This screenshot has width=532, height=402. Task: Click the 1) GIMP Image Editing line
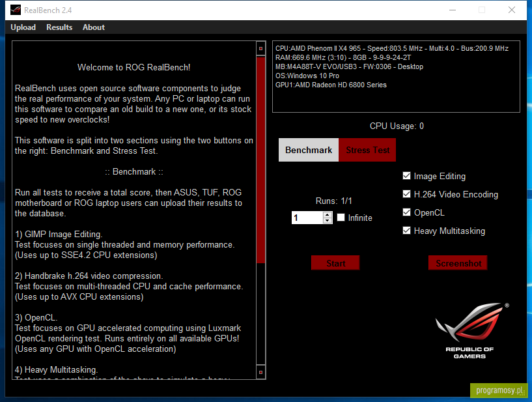[59, 235]
